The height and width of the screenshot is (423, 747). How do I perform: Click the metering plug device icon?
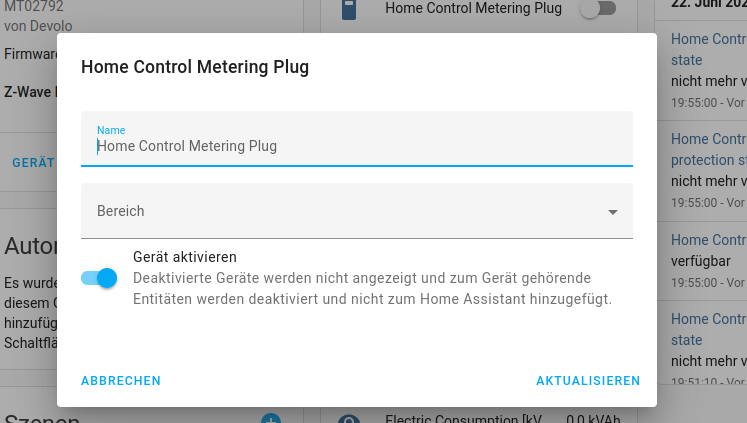[x=348, y=10]
